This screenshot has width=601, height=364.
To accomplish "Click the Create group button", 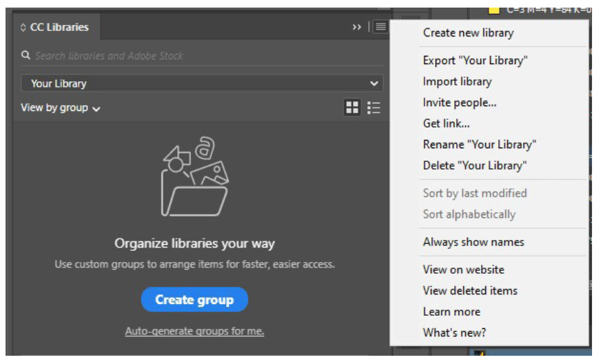I will click(194, 300).
